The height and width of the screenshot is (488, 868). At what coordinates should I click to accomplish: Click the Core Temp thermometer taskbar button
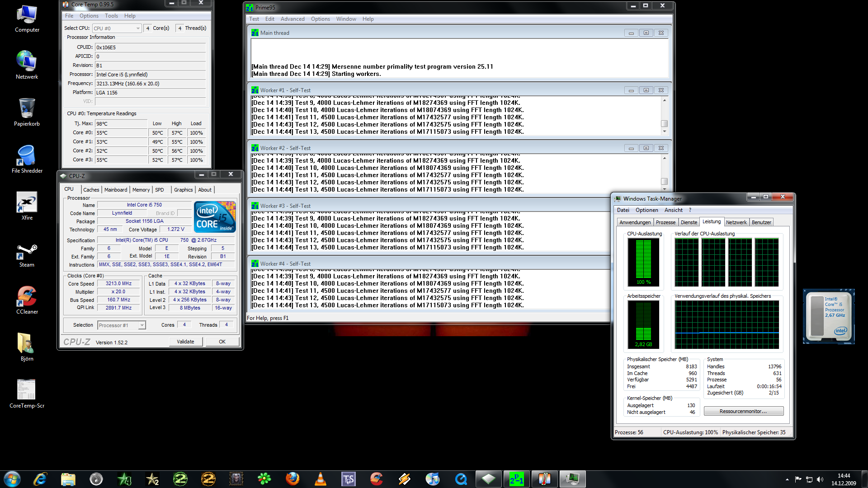point(544,479)
